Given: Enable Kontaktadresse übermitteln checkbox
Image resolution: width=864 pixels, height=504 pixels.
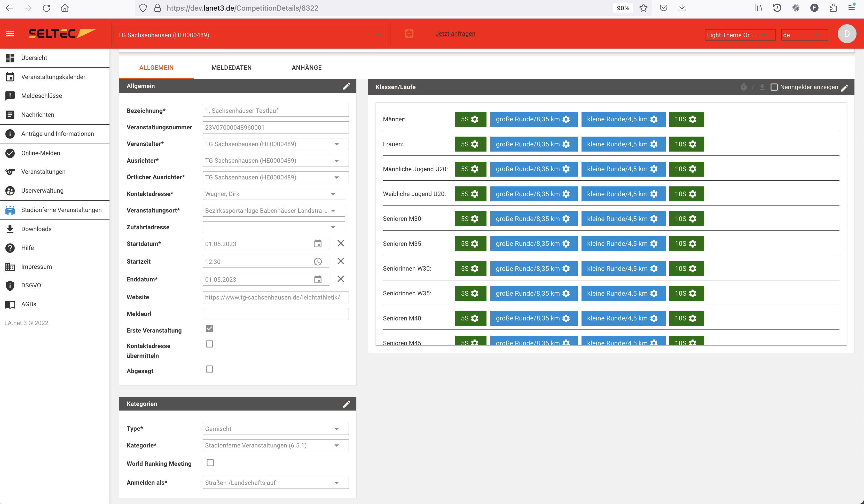Looking at the screenshot, I should [x=209, y=344].
